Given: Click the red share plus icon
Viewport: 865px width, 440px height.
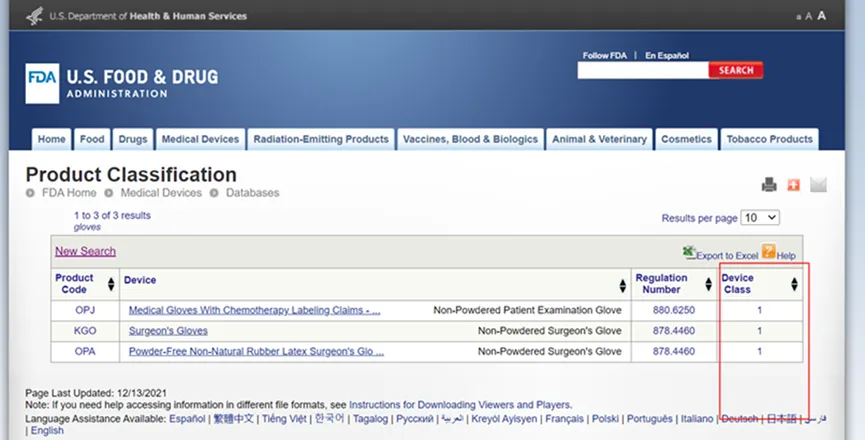Looking at the screenshot, I should click(x=793, y=185).
